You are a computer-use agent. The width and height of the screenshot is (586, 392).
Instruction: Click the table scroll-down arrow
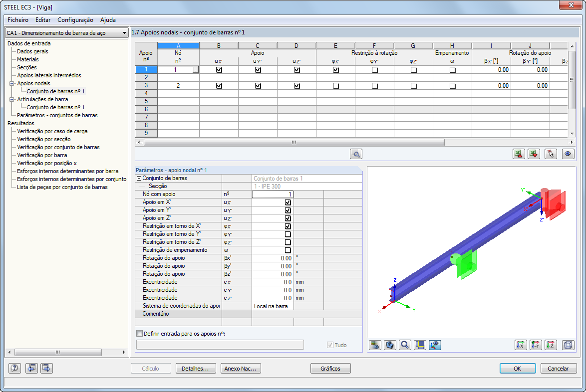(572, 134)
